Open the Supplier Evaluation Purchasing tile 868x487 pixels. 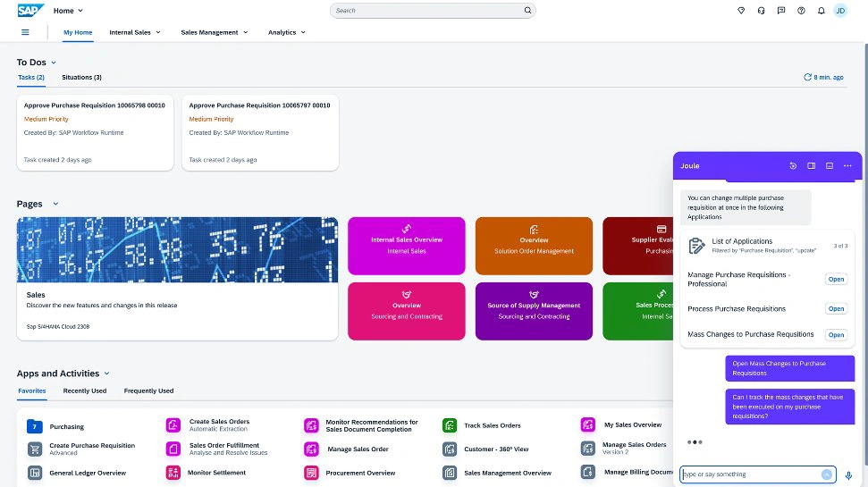[637, 246]
